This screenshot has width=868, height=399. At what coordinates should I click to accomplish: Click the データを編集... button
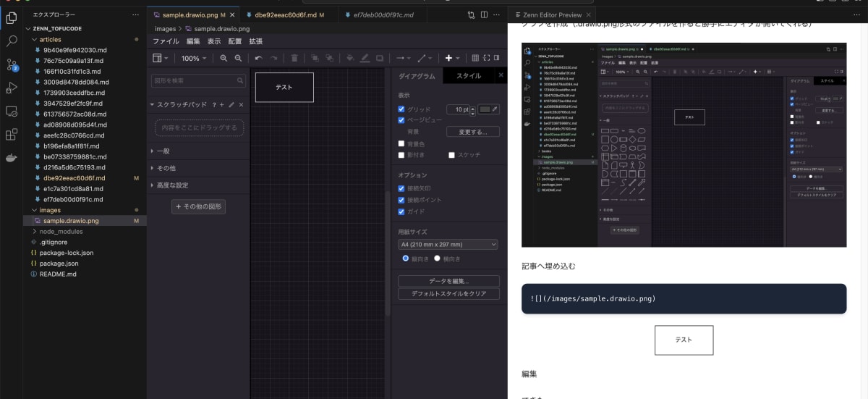point(448,281)
